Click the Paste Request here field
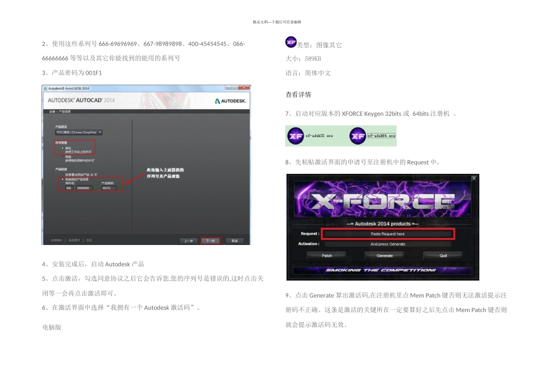 tap(388, 234)
